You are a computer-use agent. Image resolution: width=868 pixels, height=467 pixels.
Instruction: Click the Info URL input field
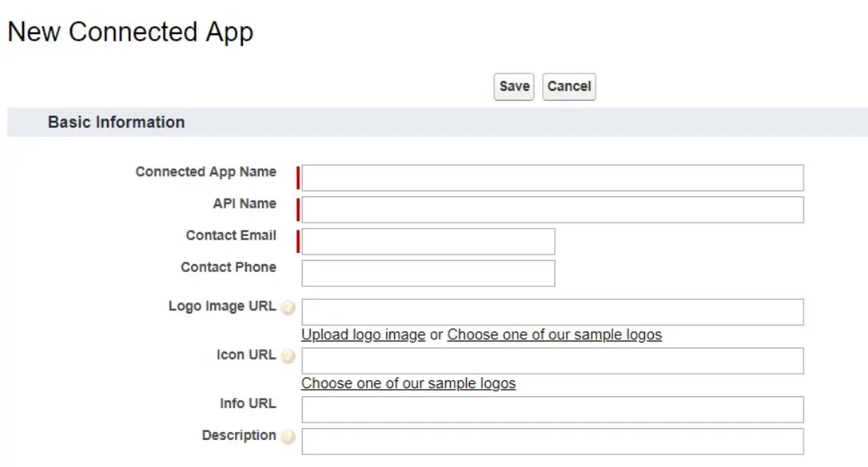point(551,409)
